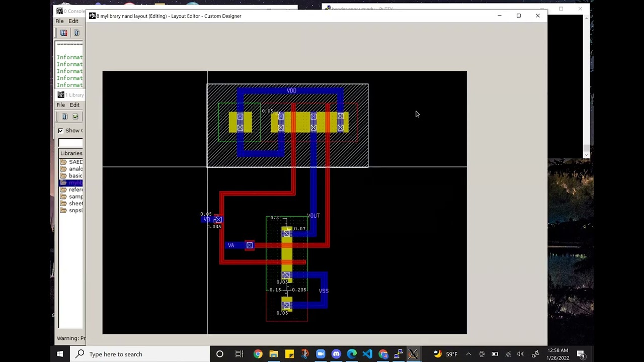Click the VSS label in layout

[x=324, y=291]
